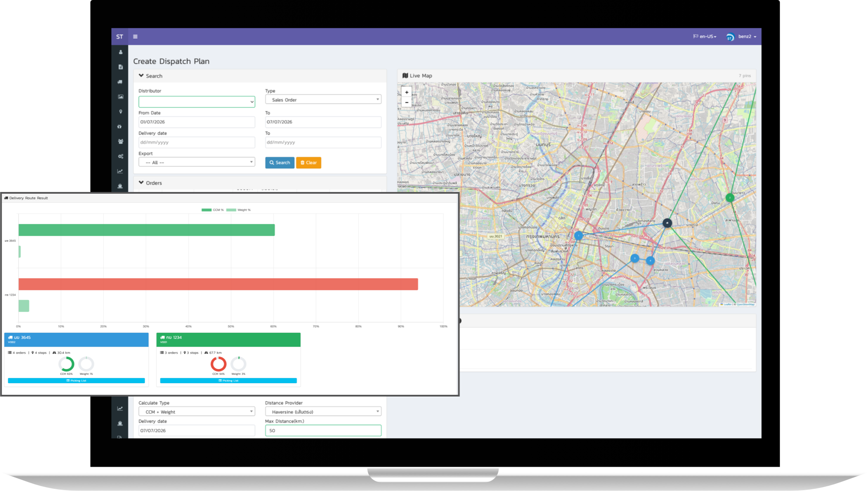Open the Distributor dropdown
Viewport: 868px width, 491px height.
[x=197, y=102]
